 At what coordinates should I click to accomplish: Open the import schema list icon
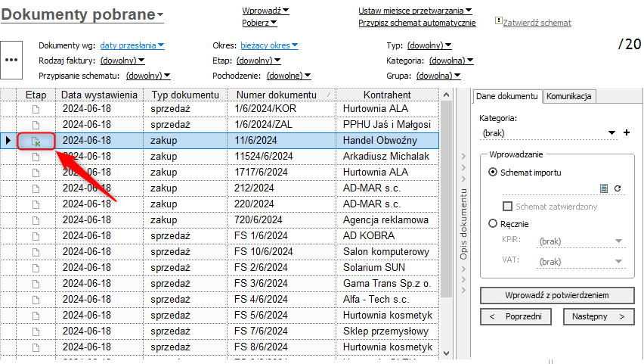point(604,188)
